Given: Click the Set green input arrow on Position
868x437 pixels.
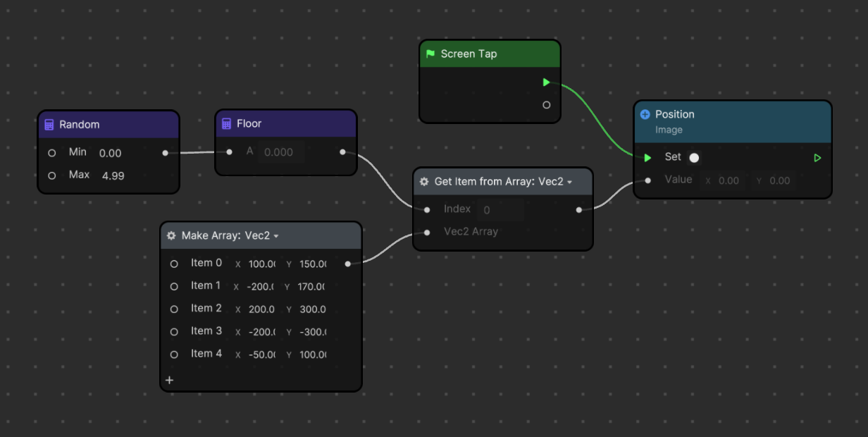Looking at the screenshot, I should (647, 158).
